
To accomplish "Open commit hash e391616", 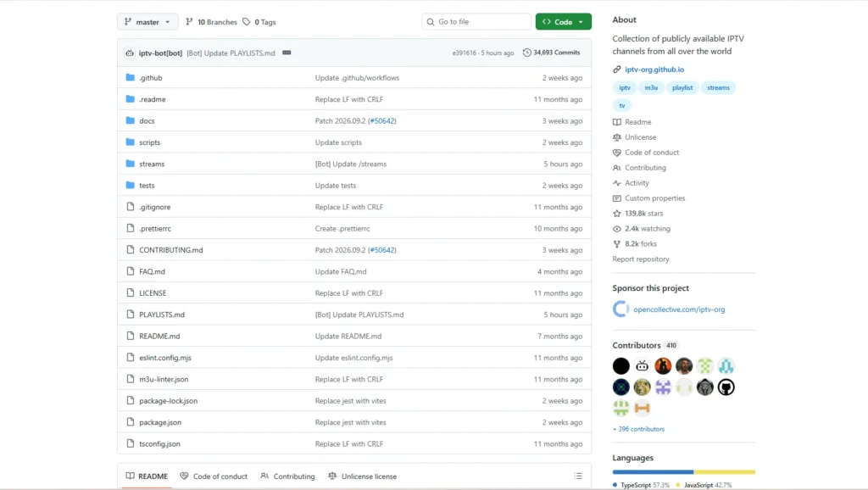I will click(464, 53).
